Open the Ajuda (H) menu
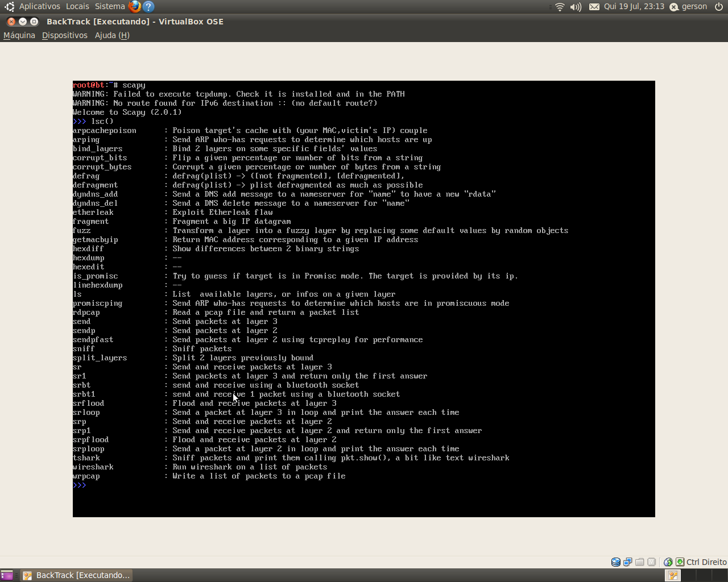 click(112, 35)
